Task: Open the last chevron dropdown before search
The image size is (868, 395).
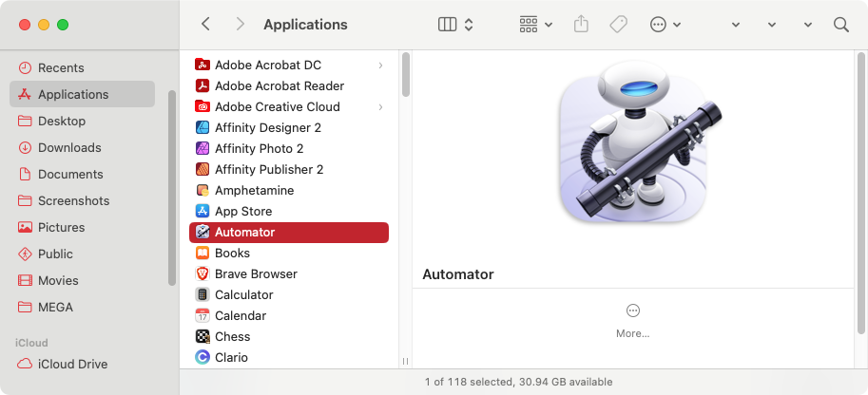Action: [808, 25]
